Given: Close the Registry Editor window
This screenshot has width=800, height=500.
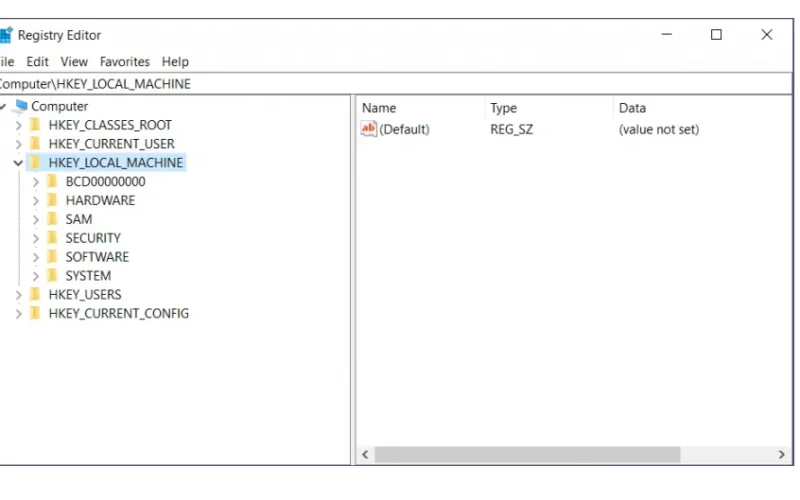Looking at the screenshot, I should tap(766, 35).
